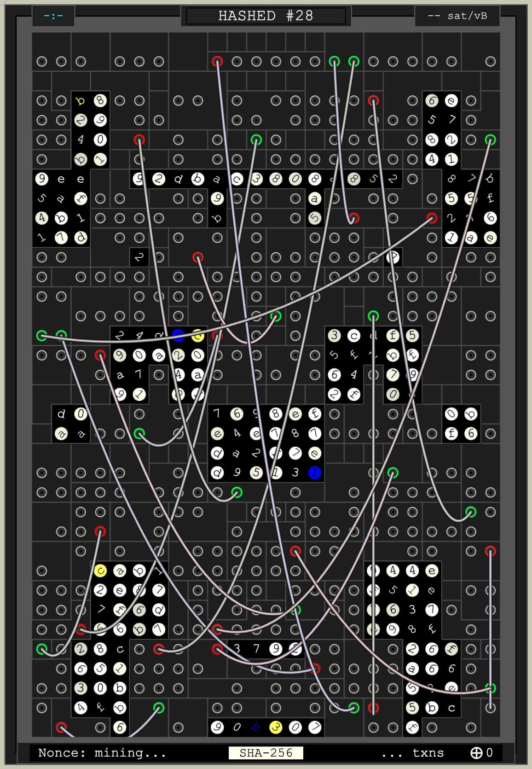
Task: Click the Nonce: mining... status text
Action: coord(102,753)
